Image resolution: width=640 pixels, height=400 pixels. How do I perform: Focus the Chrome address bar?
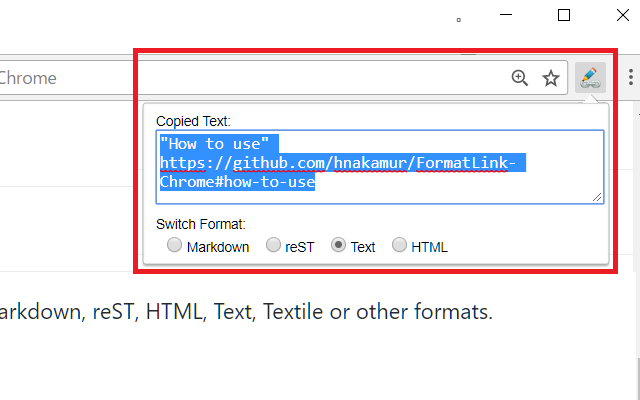[250, 78]
